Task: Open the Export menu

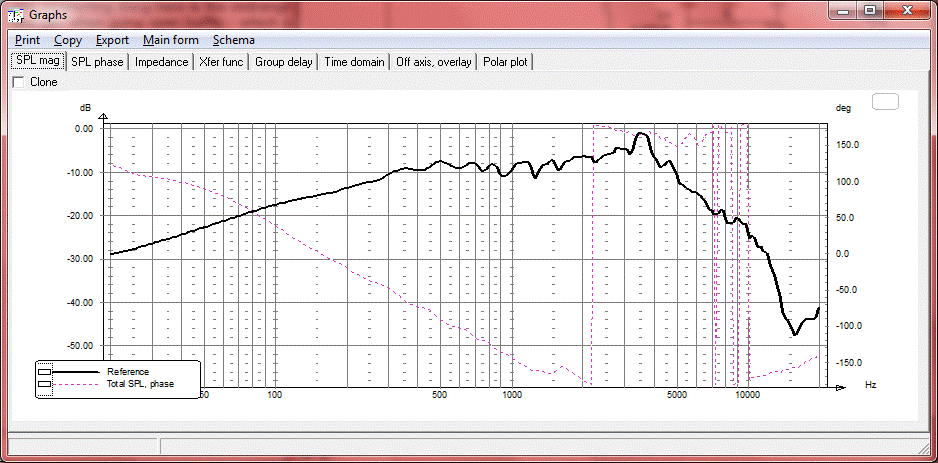Action: tap(112, 40)
